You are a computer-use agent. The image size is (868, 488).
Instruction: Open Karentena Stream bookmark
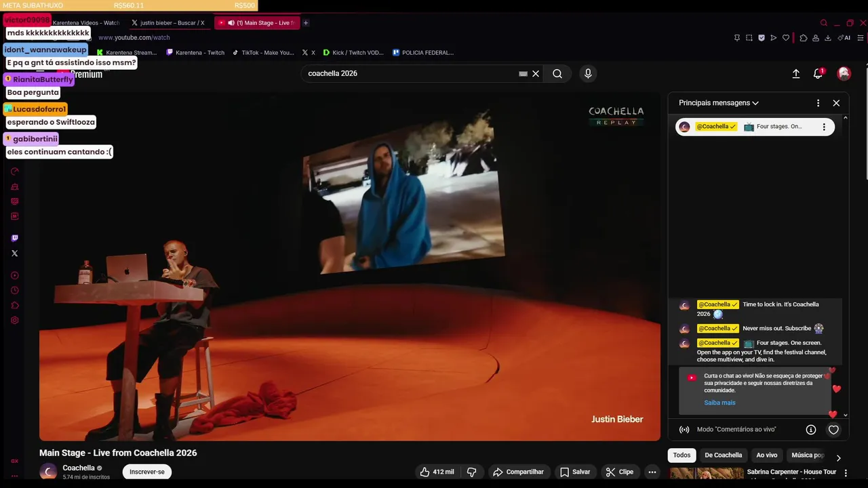(127, 52)
